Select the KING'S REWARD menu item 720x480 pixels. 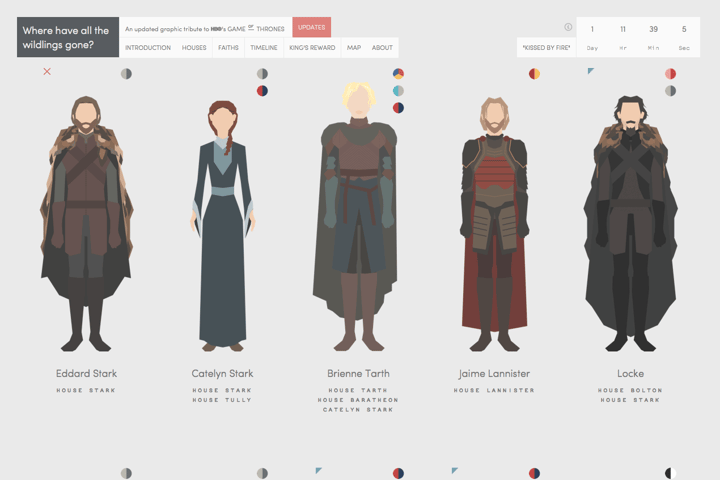click(312, 47)
